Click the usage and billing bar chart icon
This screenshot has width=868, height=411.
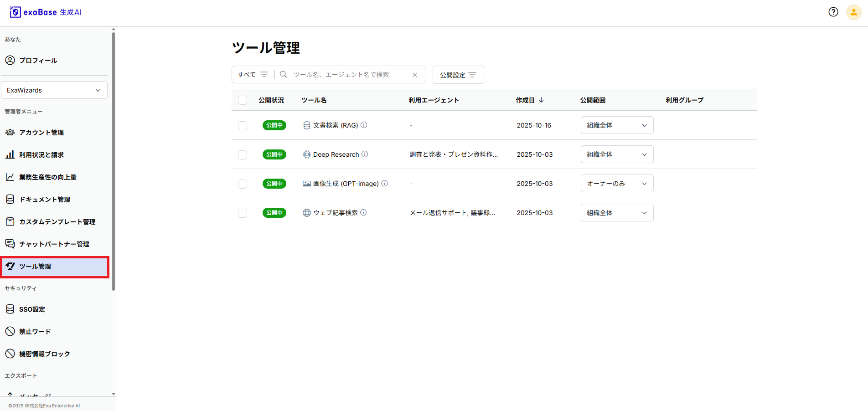[x=10, y=154]
